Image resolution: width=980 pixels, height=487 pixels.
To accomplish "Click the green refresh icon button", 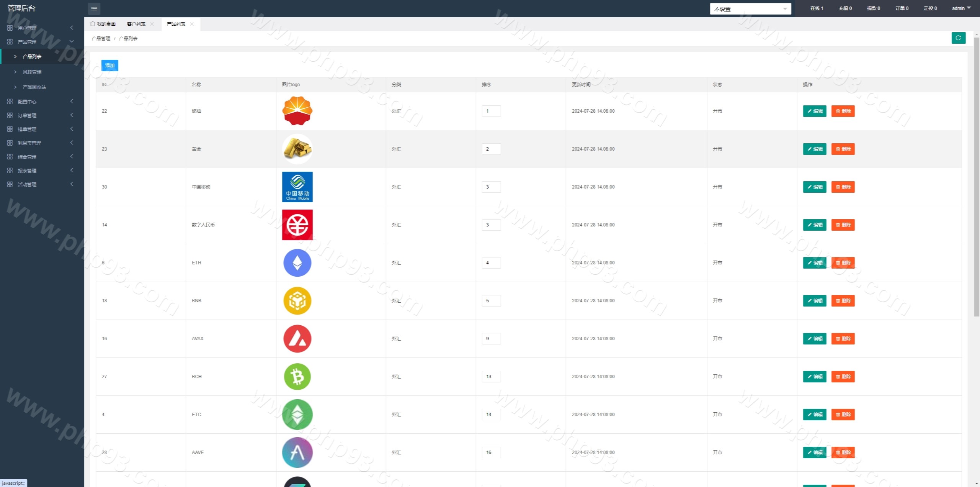I will [x=958, y=38].
